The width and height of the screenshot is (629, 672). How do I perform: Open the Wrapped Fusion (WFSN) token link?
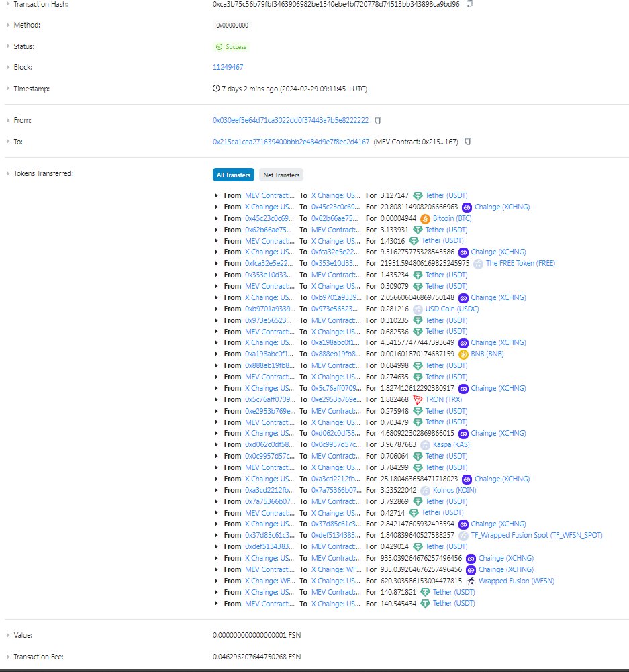click(x=516, y=581)
